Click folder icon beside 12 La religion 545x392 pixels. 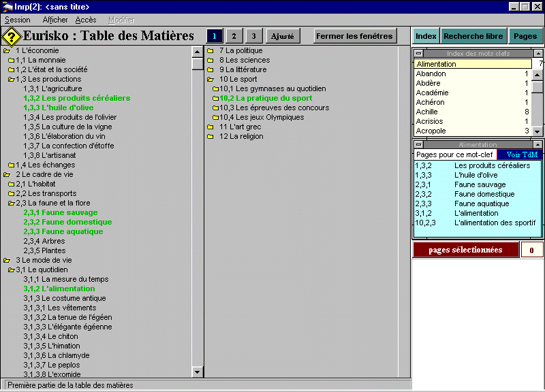click(210, 137)
